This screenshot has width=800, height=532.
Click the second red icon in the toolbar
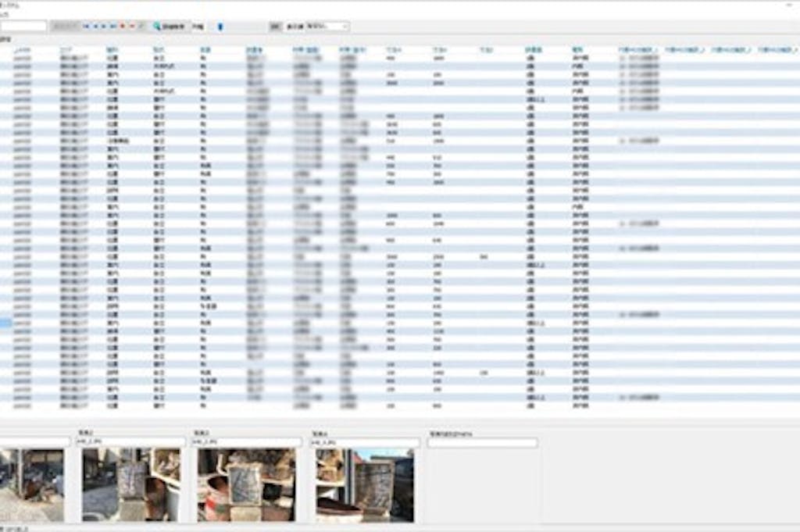point(132,27)
